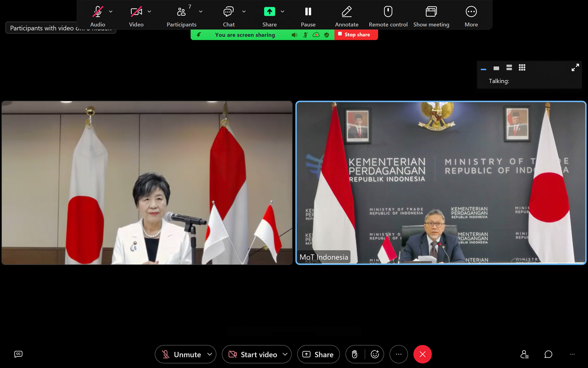Viewport: 588px width, 368px height.
Task: Open small ellipsis menu at bottom right corner
Action: click(572, 354)
